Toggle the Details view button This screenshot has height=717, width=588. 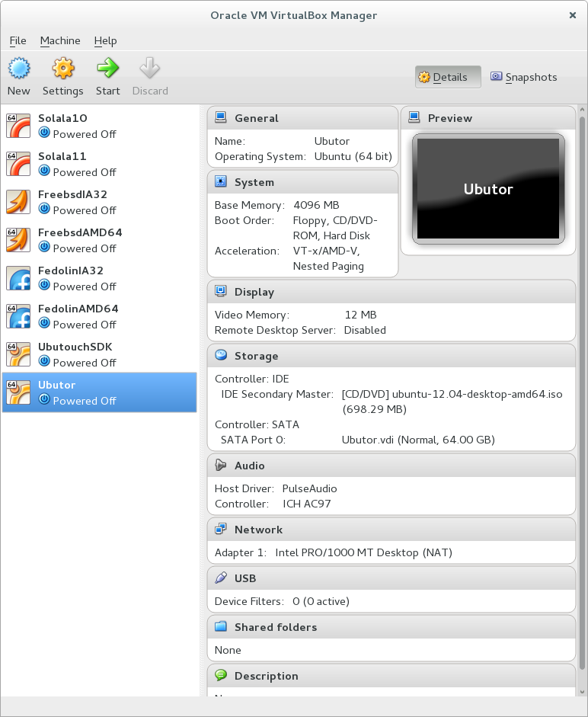click(x=448, y=77)
